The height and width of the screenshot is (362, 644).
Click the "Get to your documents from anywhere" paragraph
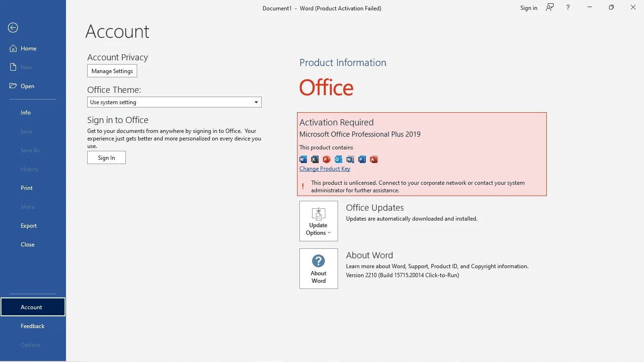(x=174, y=139)
